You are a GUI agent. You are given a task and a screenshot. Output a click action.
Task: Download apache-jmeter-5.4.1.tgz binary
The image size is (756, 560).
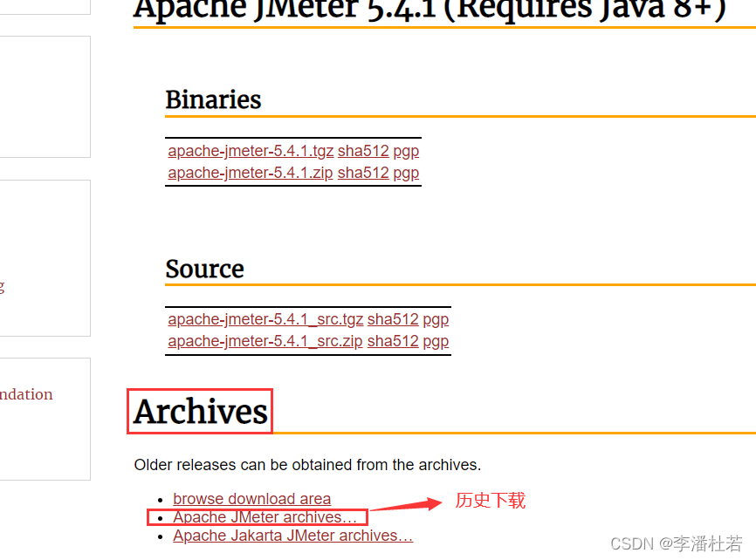coord(251,151)
